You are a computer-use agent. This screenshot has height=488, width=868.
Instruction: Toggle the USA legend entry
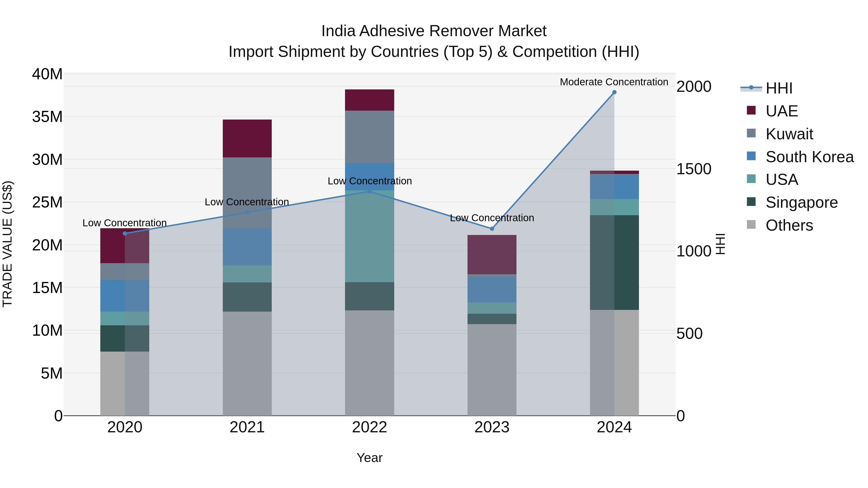[x=772, y=179]
